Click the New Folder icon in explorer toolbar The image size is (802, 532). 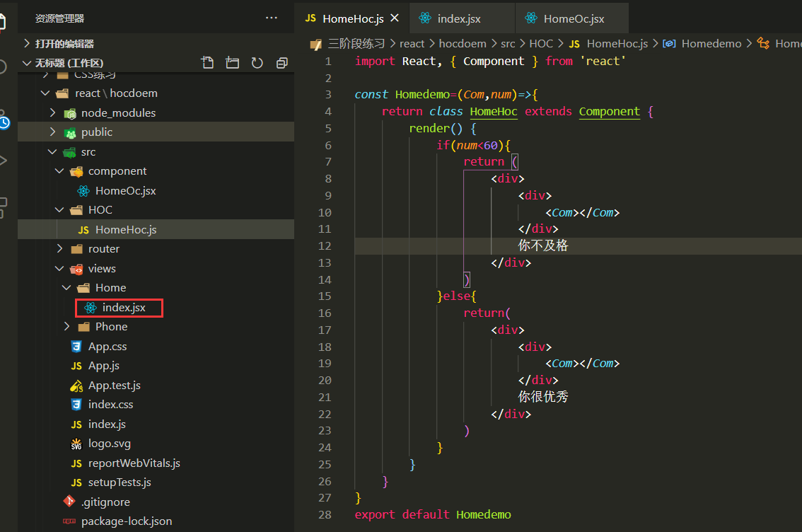tap(232, 63)
